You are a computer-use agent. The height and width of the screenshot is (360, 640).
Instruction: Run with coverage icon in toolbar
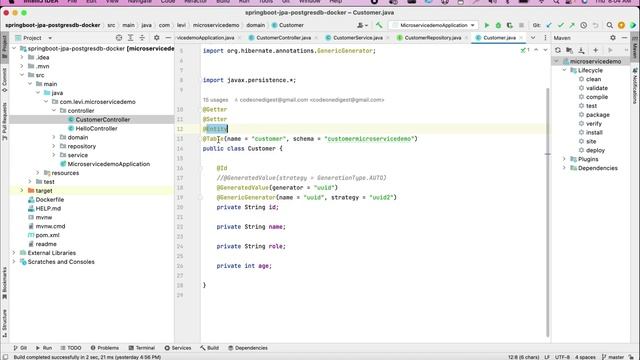pyautogui.click(x=509, y=25)
